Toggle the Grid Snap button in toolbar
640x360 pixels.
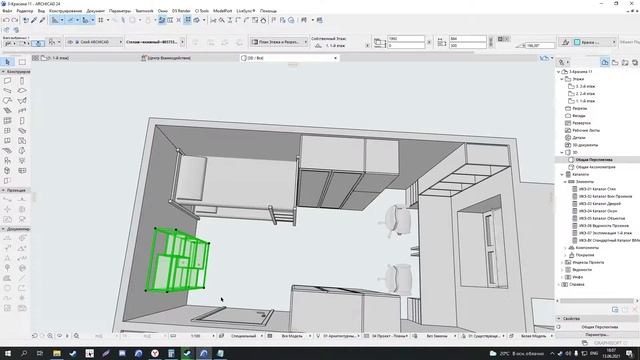click(101, 20)
